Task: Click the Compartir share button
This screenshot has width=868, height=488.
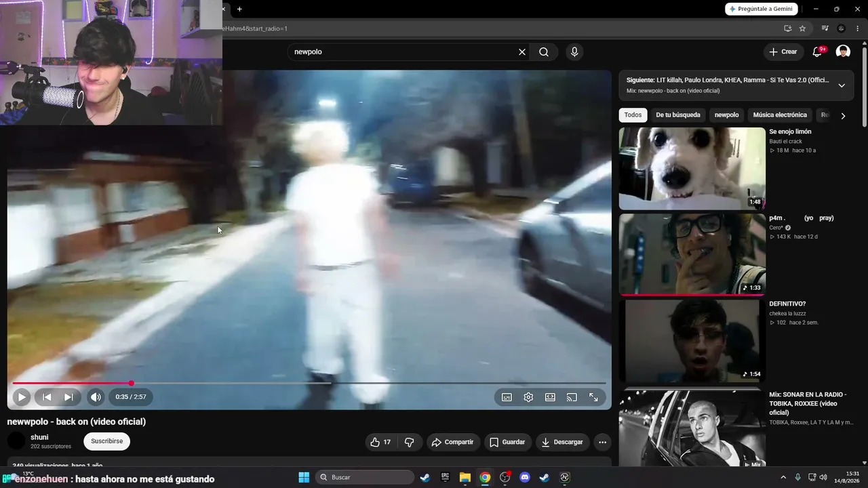Action: click(x=453, y=442)
